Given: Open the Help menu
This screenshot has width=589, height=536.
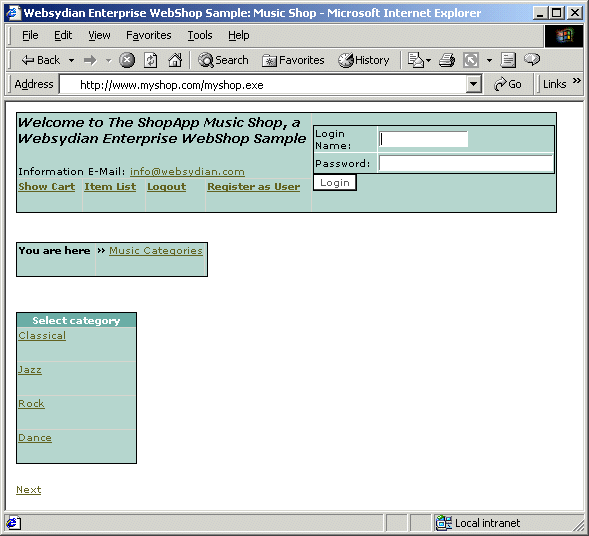Looking at the screenshot, I should click(x=239, y=35).
